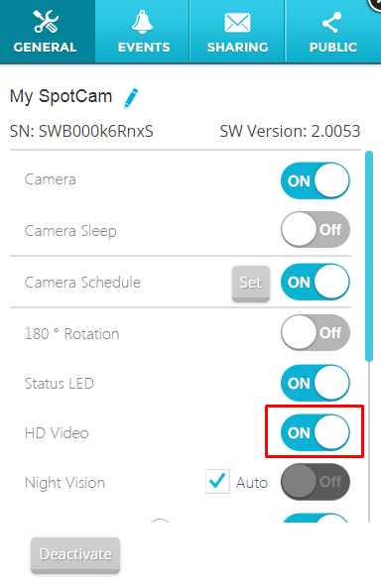Switch off the Status LED toggle
The width and height of the screenshot is (381, 588).
(316, 384)
